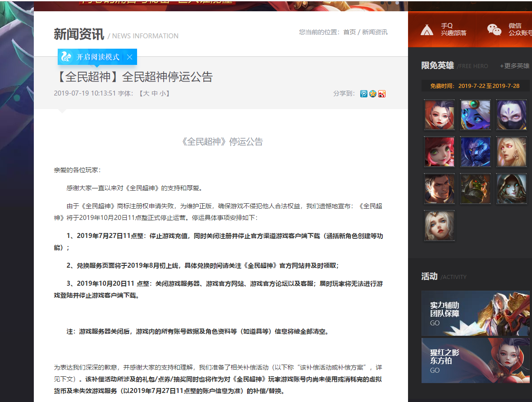Go to 新闻资讯 in breadcrumb
Image resolution: width=532 pixels, height=402 pixels.
375,32
